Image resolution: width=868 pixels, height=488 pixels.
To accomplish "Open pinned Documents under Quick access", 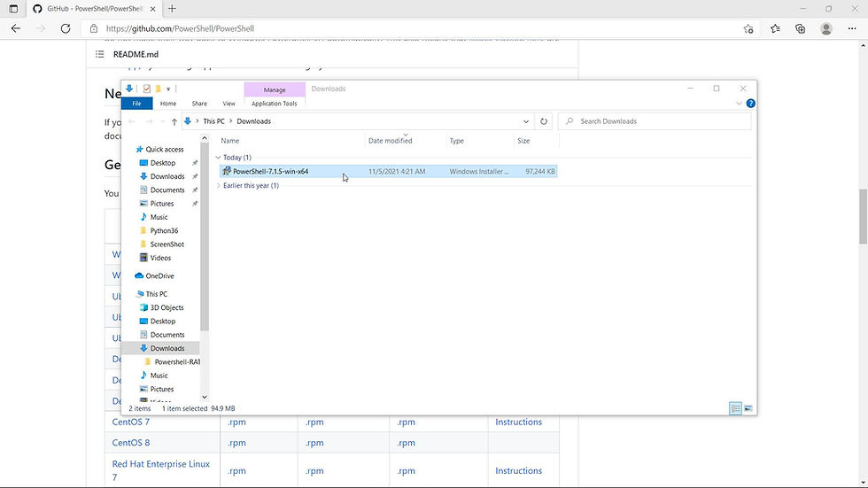I will tap(167, 190).
